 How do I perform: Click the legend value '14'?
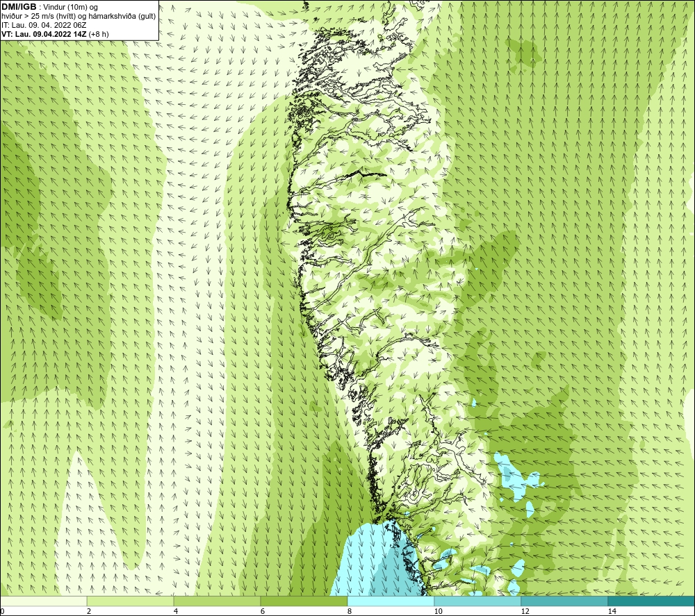coord(612,611)
